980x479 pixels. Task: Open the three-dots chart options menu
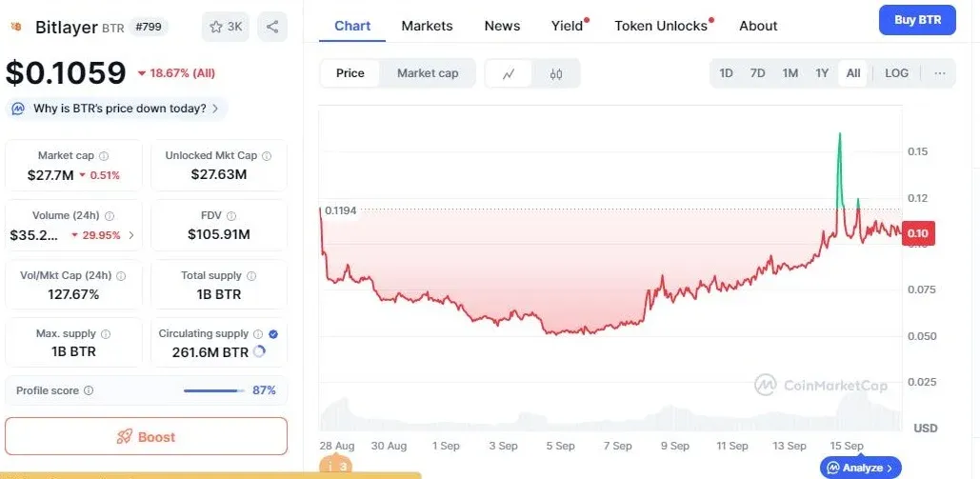click(x=939, y=73)
